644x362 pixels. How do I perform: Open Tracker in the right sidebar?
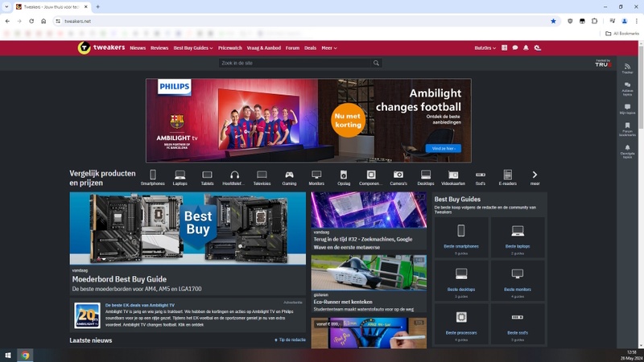(627, 68)
